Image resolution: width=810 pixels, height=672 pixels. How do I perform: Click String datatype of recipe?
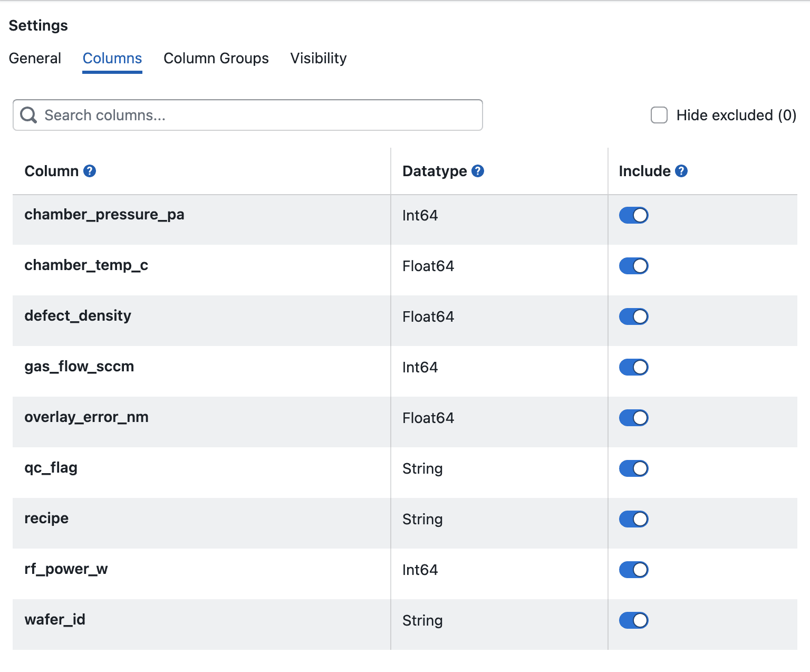[x=422, y=519]
